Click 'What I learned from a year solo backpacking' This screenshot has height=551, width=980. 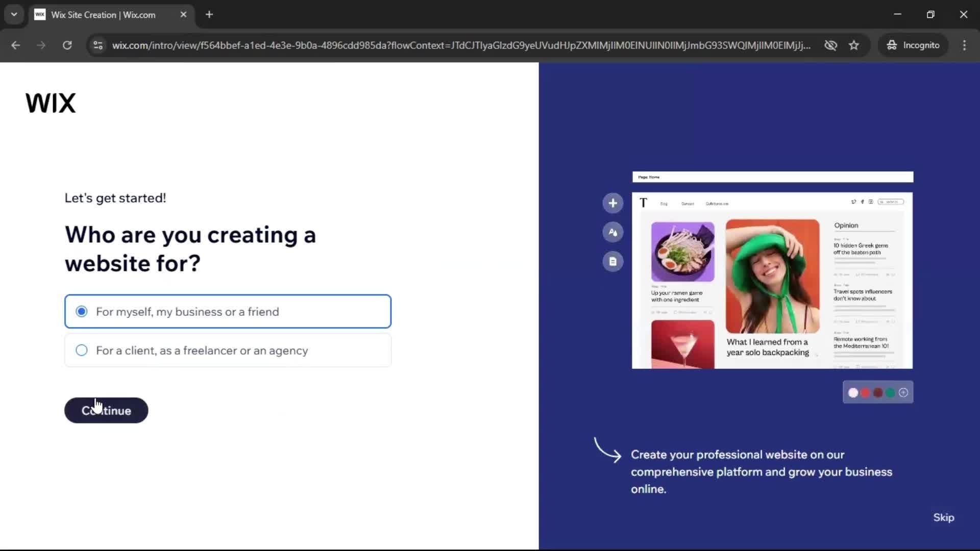click(x=768, y=347)
